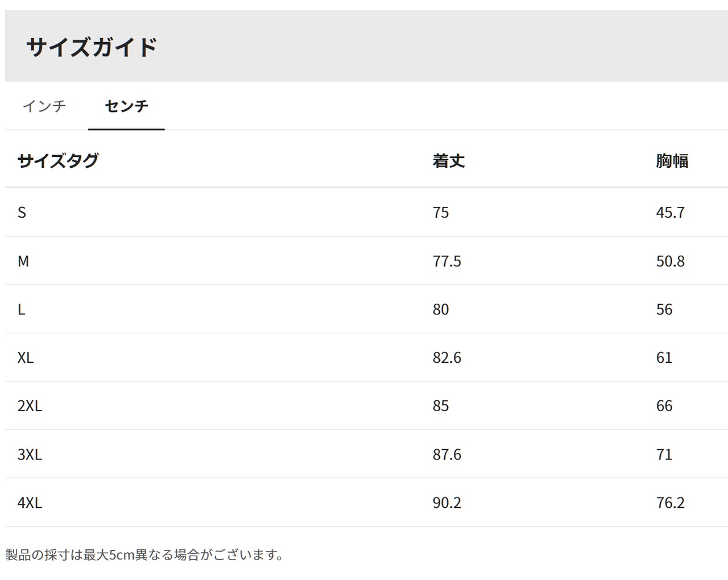This screenshot has width=728, height=580.
Task: Click the 45.7 chest width value
Action: coord(670,213)
